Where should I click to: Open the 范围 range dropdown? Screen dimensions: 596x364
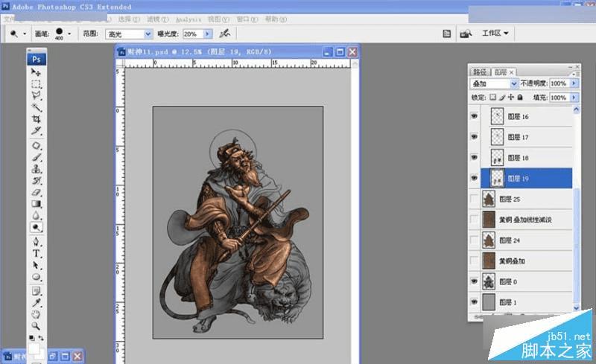tap(148, 33)
